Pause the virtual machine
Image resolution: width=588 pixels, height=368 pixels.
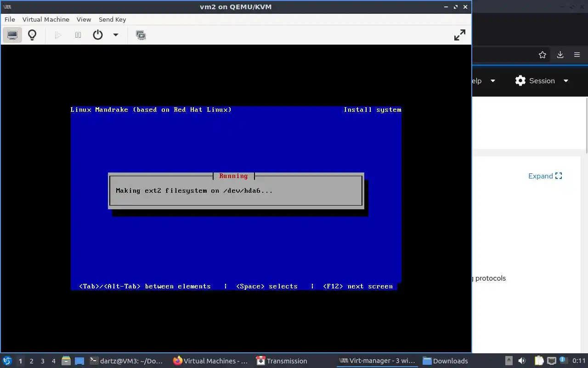pos(78,35)
